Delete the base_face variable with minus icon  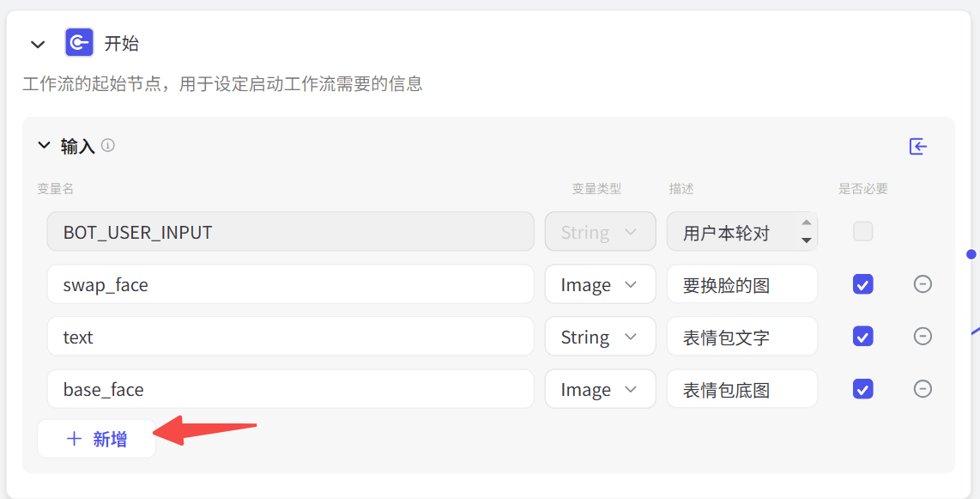923,389
